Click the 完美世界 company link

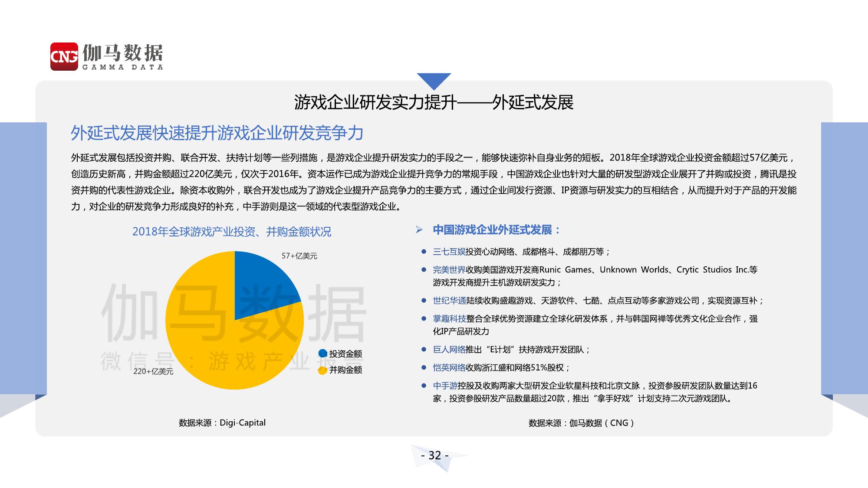(449, 270)
